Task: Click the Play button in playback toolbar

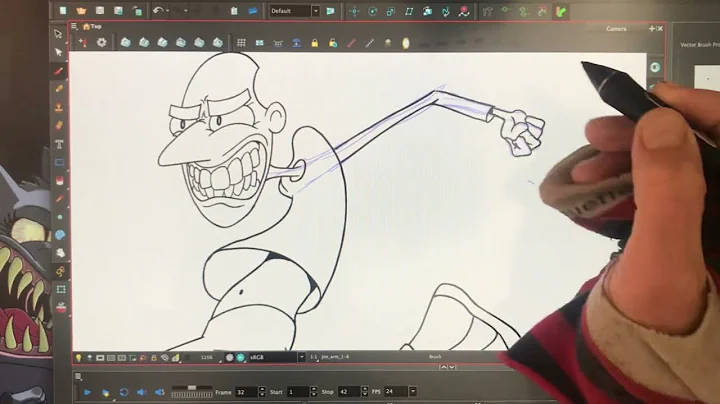Action: tap(87, 392)
